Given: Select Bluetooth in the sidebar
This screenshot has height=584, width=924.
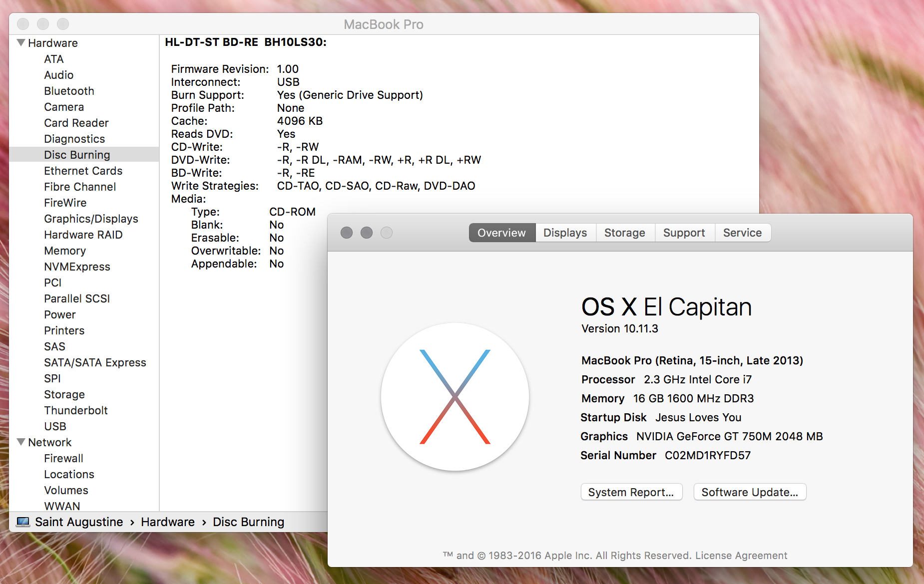Looking at the screenshot, I should [69, 91].
